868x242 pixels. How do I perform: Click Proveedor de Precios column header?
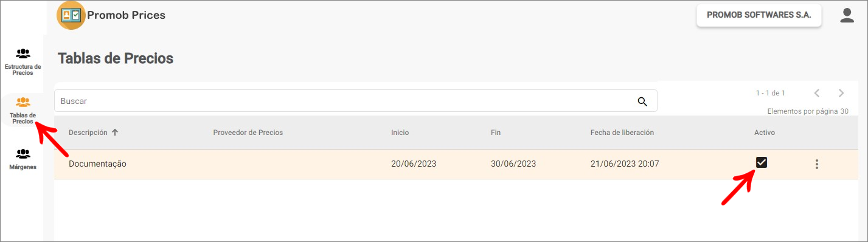(x=248, y=133)
